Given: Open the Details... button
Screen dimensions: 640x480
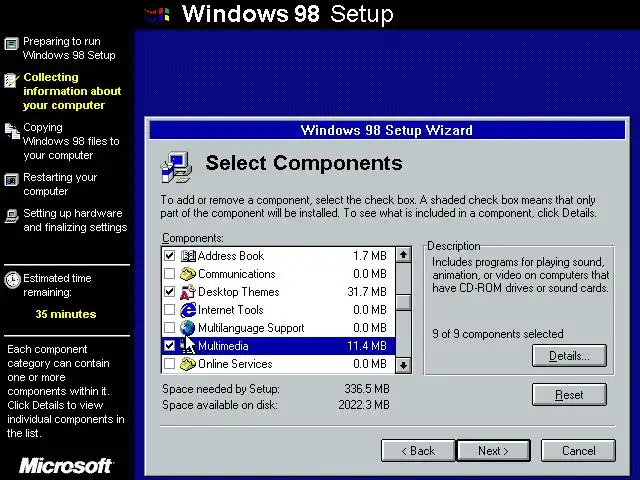Looking at the screenshot, I should point(569,356).
